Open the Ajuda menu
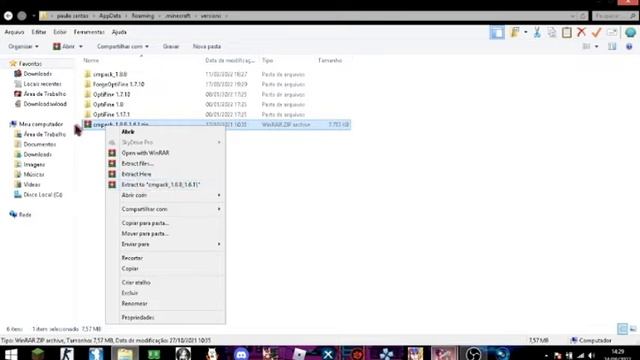This screenshot has width=640, height=360. click(119, 32)
